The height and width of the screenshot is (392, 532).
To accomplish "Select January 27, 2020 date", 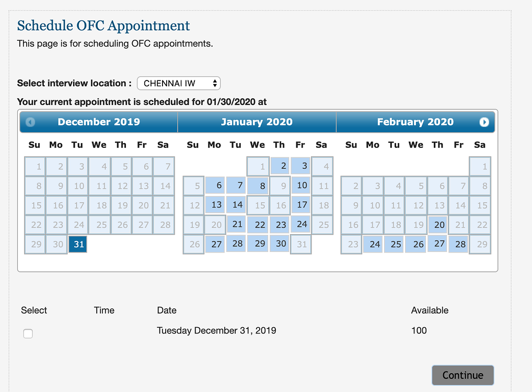I will click(215, 244).
